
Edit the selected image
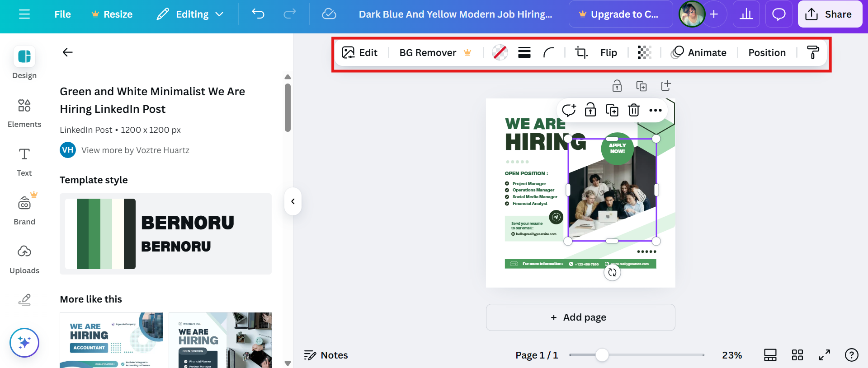point(360,53)
